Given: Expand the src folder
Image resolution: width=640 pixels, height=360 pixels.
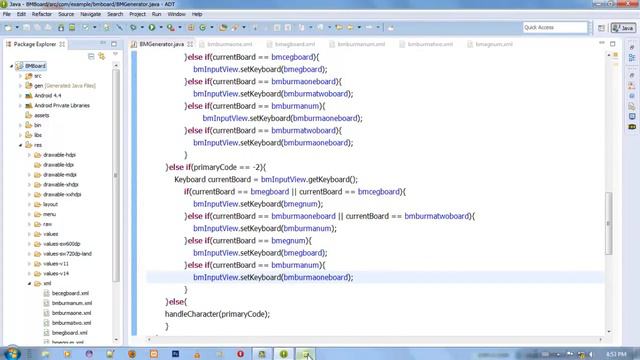Looking at the screenshot, I should click(x=20, y=76).
